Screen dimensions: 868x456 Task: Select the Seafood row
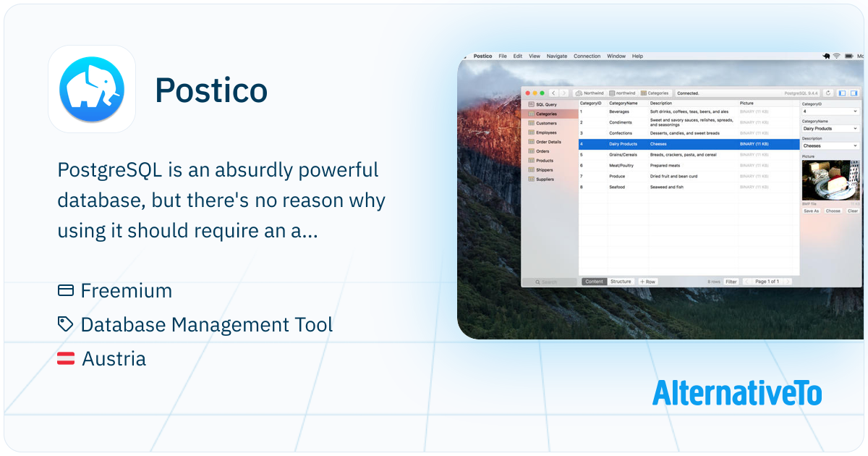pos(689,187)
